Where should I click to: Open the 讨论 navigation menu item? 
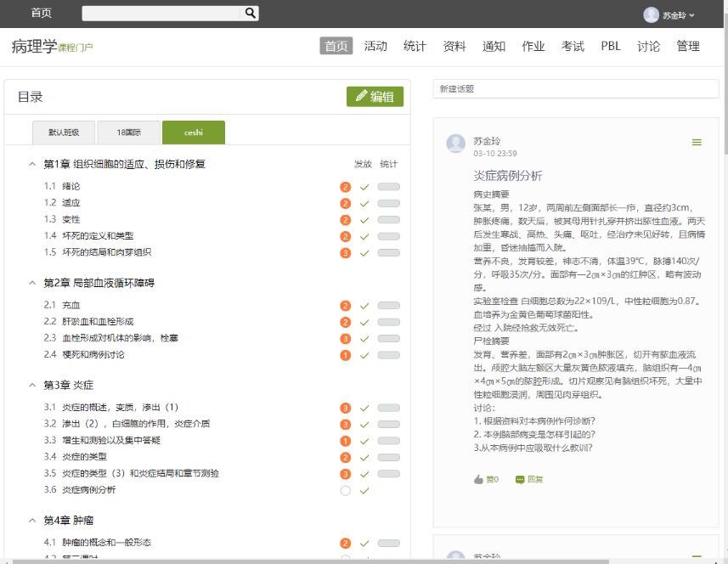(648, 47)
